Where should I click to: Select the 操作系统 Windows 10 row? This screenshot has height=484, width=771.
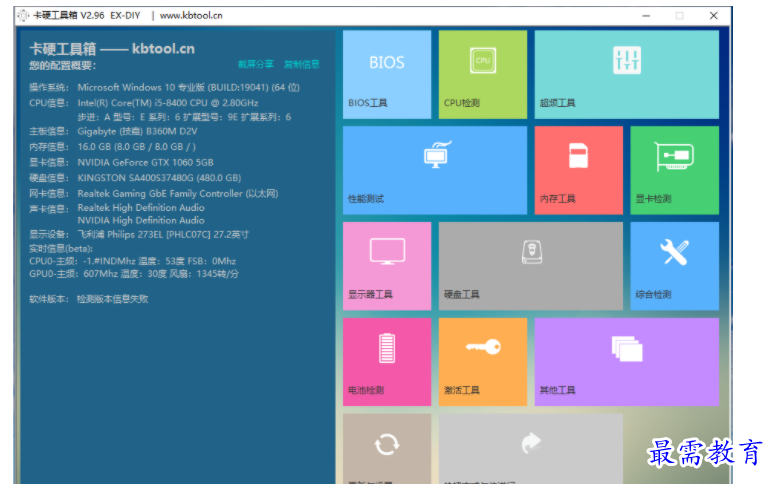tap(164, 88)
